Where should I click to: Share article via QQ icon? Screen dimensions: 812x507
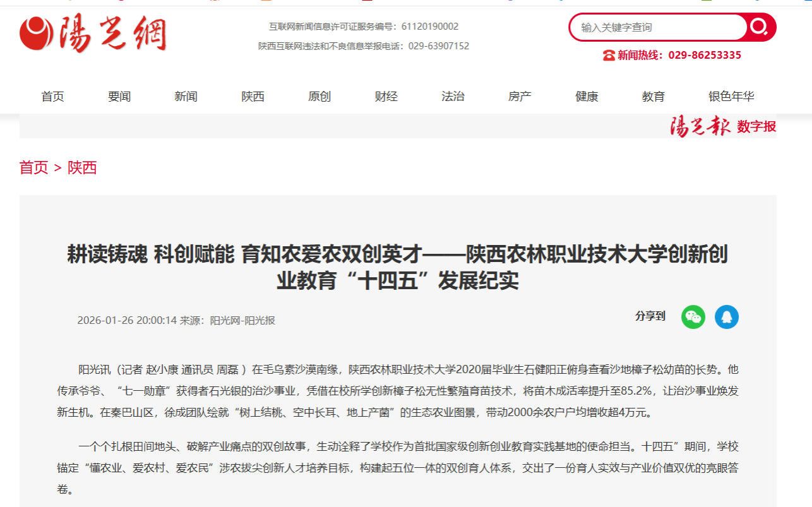726,317
